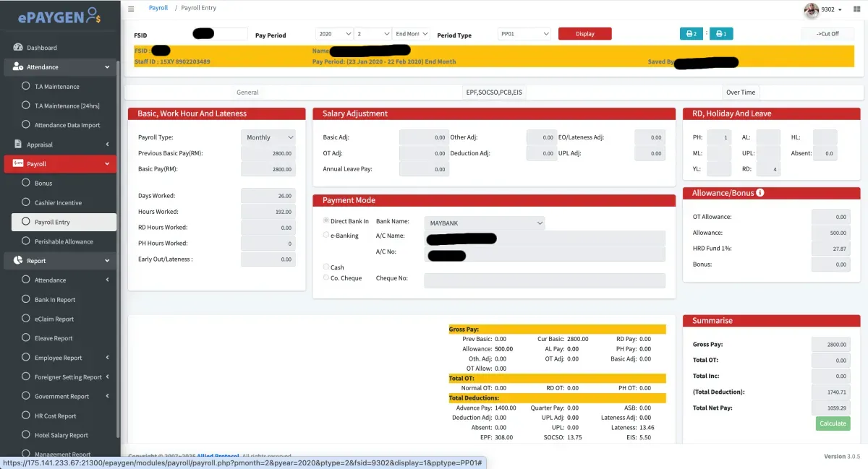Image resolution: width=868 pixels, height=469 pixels.
Task: Click the printer icon labeled 1
Action: click(721, 33)
